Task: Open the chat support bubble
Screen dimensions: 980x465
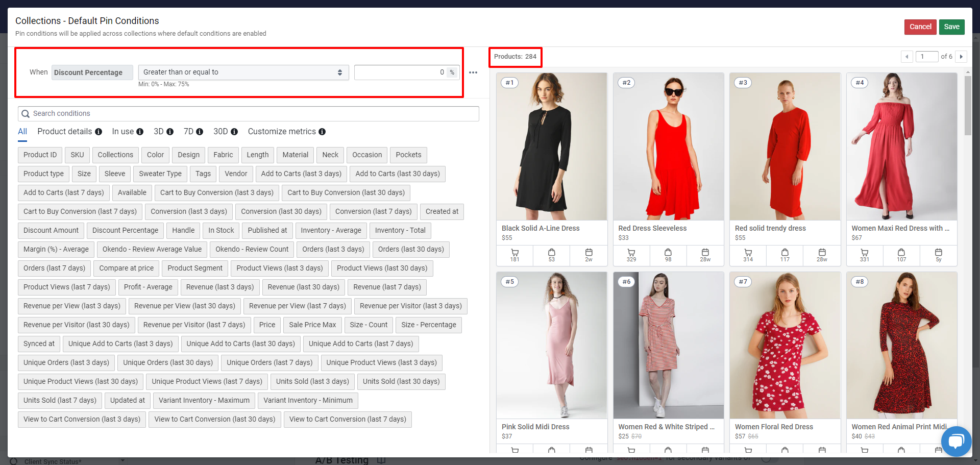Action: (x=956, y=441)
